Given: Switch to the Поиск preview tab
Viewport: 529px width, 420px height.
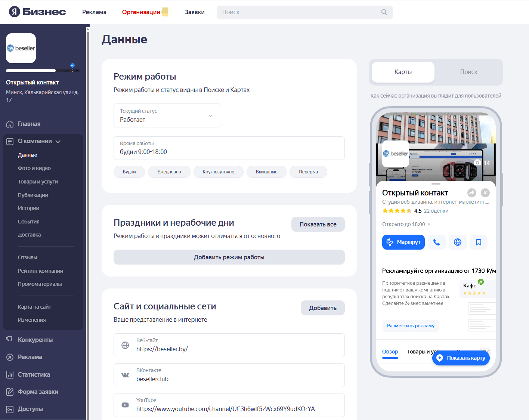Looking at the screenshot, I should pos(468,72).
